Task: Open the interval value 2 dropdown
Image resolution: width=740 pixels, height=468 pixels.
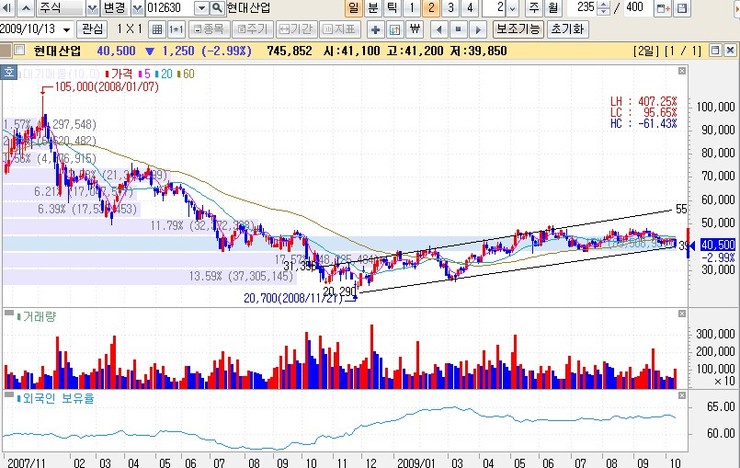Action: (x=513, y=8)
